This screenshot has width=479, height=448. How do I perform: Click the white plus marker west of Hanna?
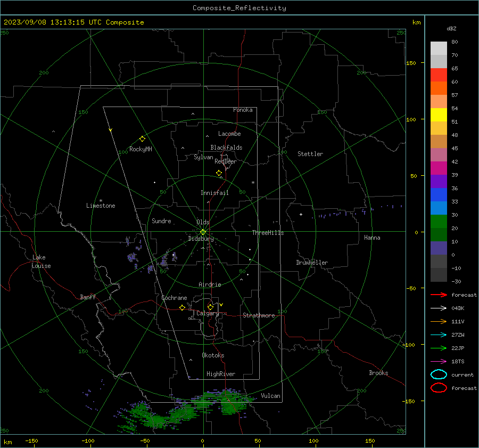[301, 214]
